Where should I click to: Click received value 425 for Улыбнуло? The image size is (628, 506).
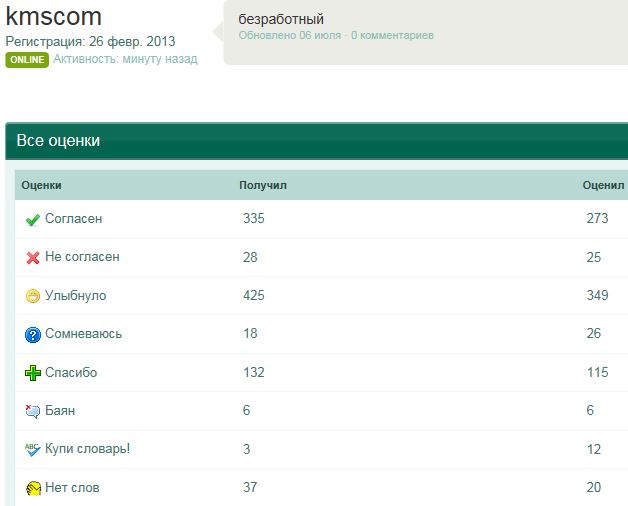tap(254, 295)
